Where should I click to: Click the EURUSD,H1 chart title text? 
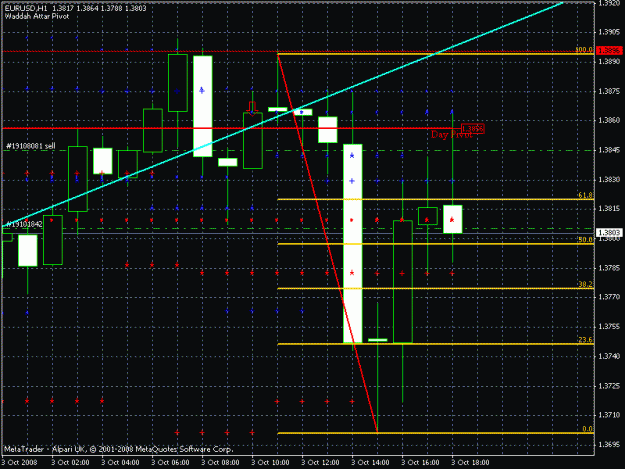pyautogui.click(x=26, y=8)
